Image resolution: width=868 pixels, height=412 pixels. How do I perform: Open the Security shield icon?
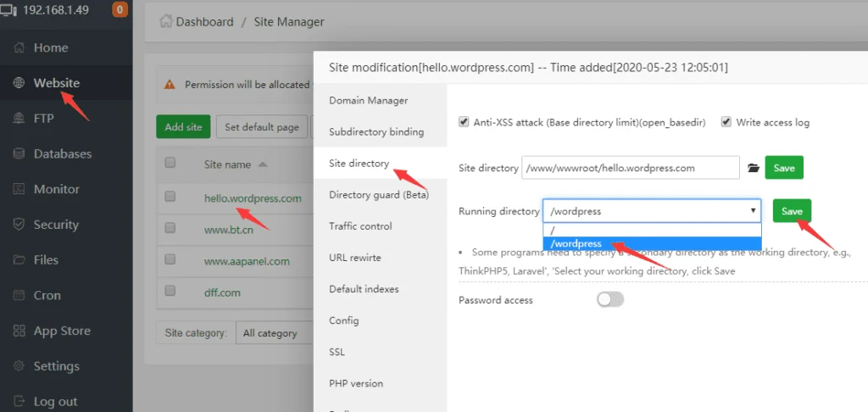(x=19, y=225)
